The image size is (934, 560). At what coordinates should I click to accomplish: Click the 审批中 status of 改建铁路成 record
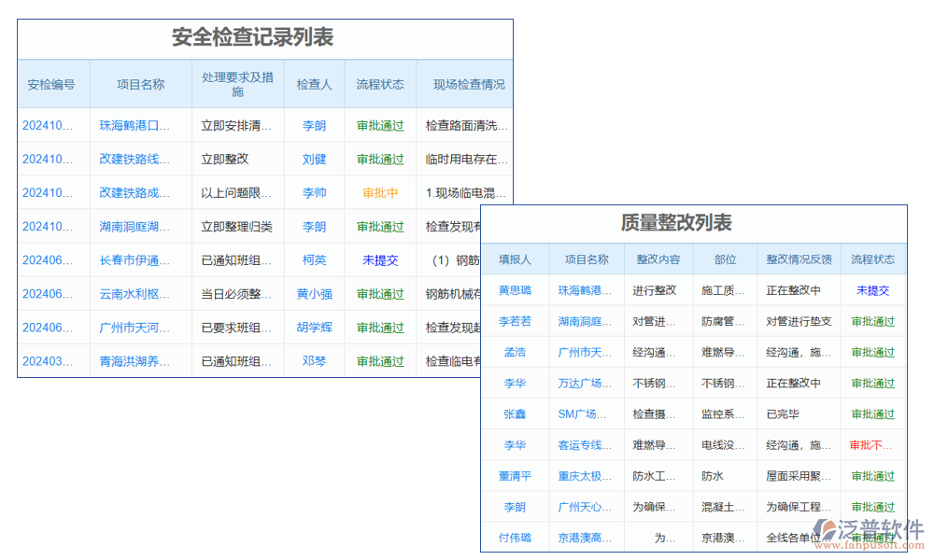(x=379, y=192)
